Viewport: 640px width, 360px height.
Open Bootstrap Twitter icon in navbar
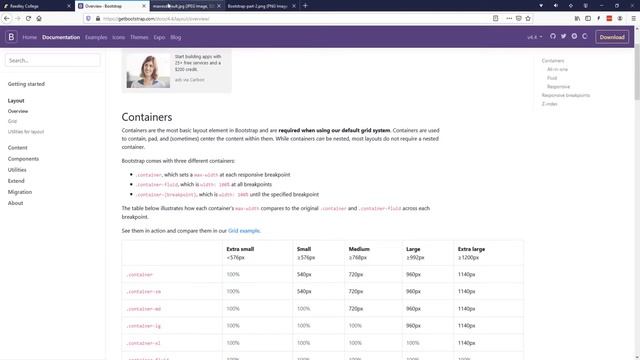coord(563,36)
